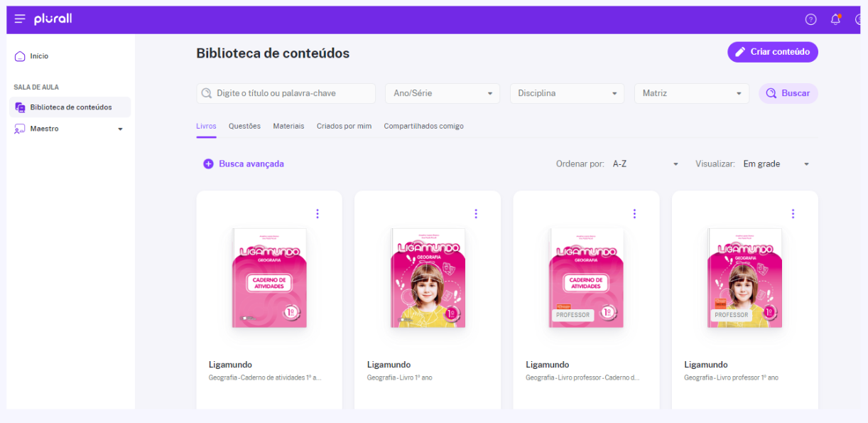Click the text 'Geografia - Livro 1º ano'
Image resolution: width=868 pixels, height=423 pixels.
point(399,378)
